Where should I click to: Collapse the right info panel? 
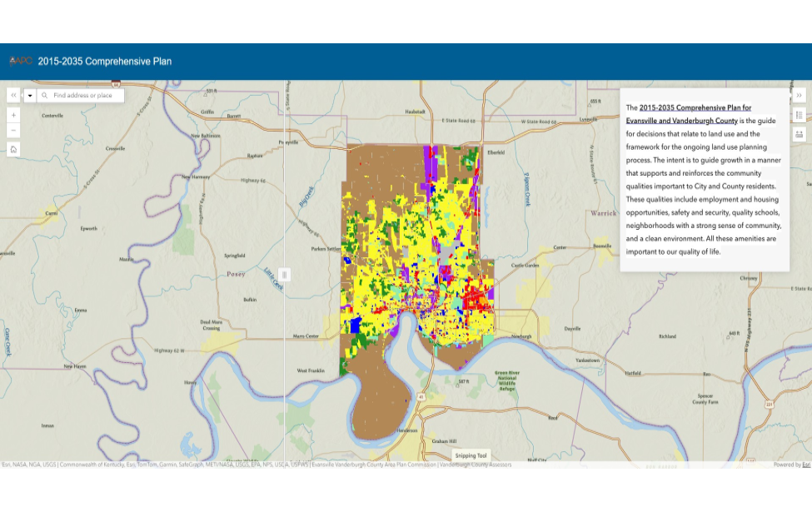[x=799, y=96]
